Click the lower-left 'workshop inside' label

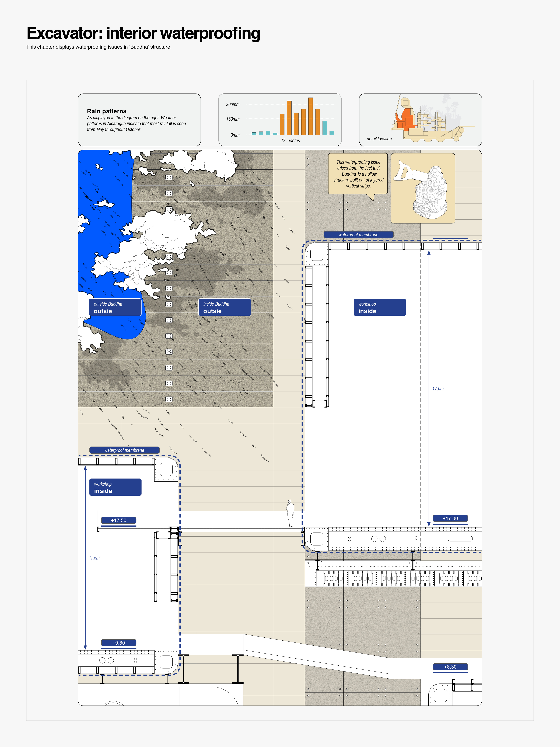point(115,487)
